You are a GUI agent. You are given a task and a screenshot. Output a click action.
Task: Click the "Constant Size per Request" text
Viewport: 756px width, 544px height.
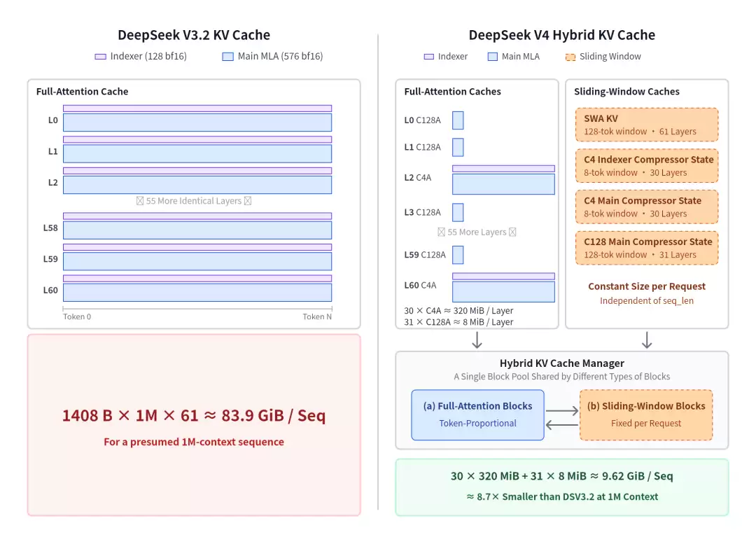pyautogui.click(x=647, y=286)
